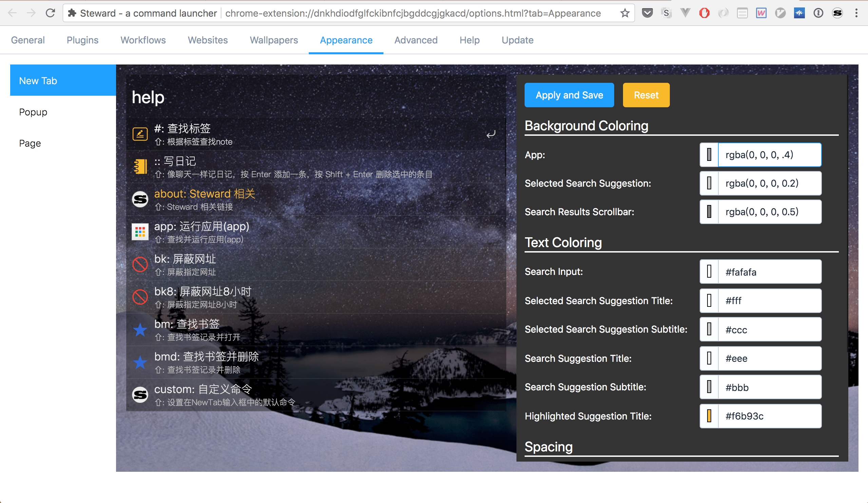Click the Plugins settings tab

click(82, 40)
